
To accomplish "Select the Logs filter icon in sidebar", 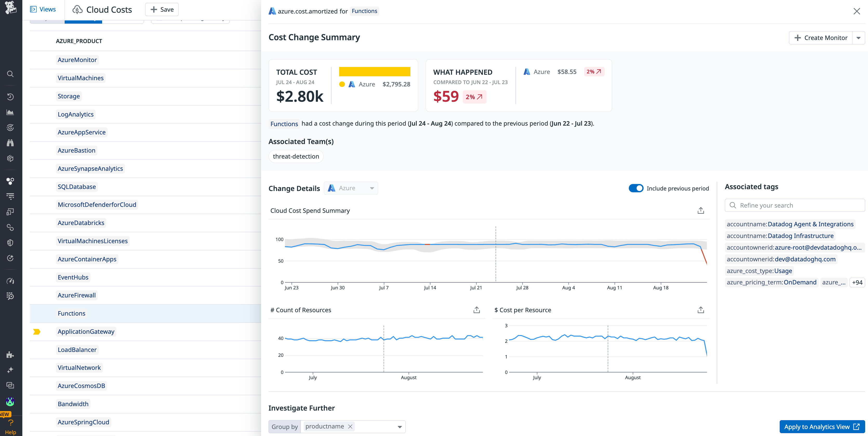I will [x=10, y=196].
